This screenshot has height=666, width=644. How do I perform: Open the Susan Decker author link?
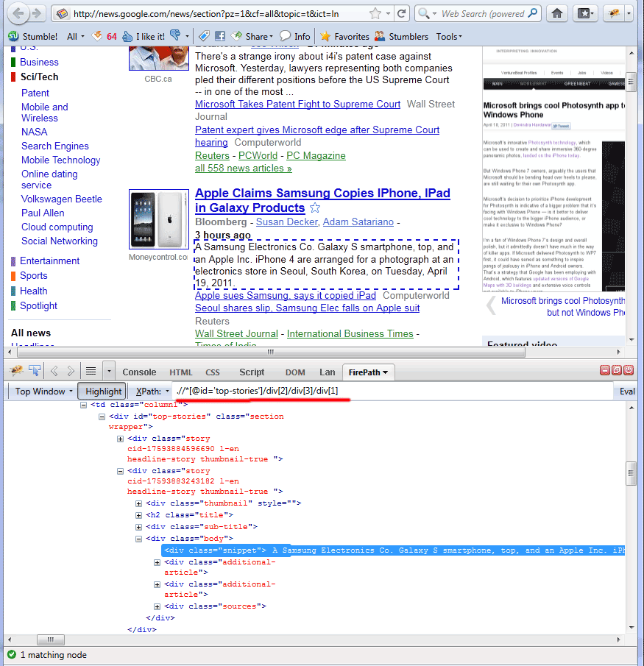pos(287,222)
